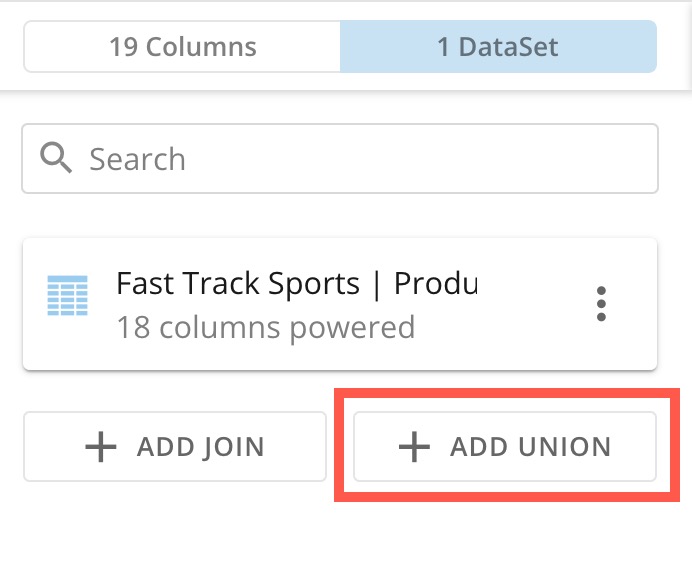Click the 'Fast Track Sports | Produ' title
Image resolution: width=692 pixels, height=564 pixels.
point(296,284)
